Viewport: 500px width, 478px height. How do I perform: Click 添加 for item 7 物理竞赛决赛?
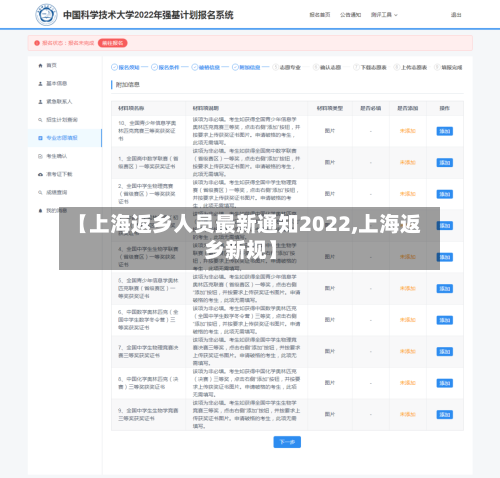coord(445,352)
